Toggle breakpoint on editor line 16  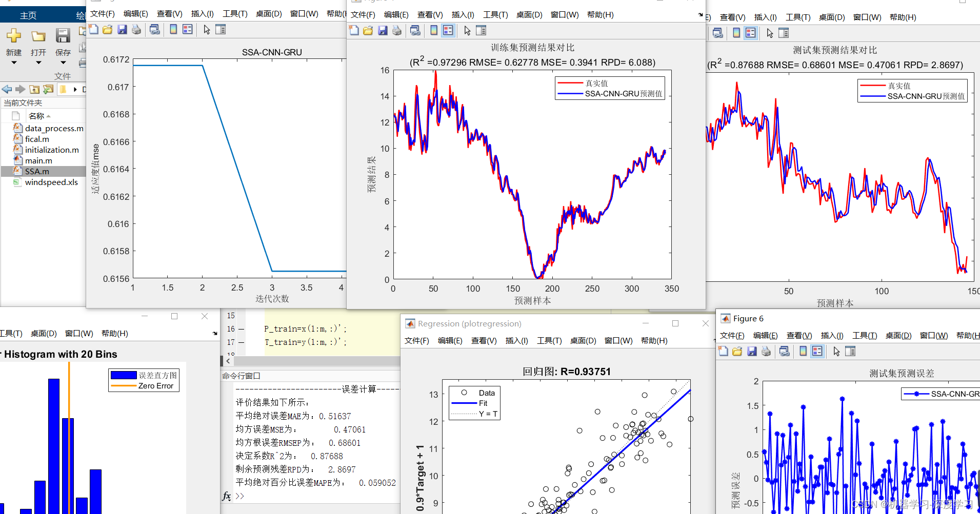pyautogui.click(x=241, y=329)
